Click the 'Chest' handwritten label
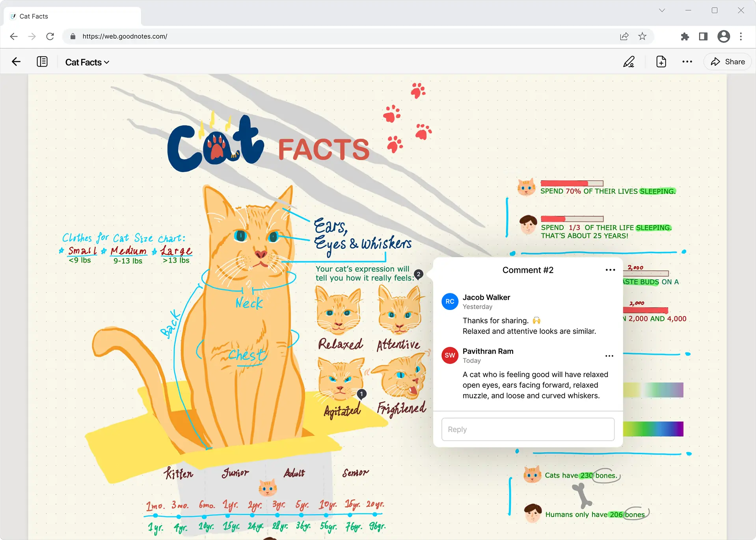The height and width of the screenshot is (540, 756). point(248,355)
